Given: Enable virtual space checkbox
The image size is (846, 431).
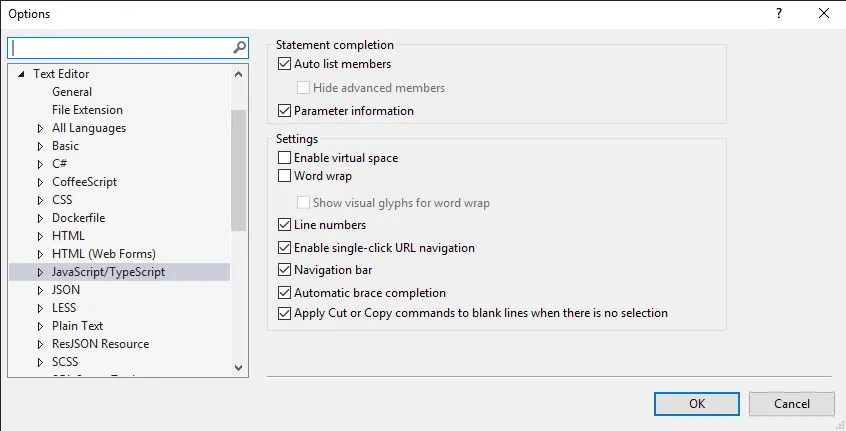Looking at the screenshot, I should point(284,158).
